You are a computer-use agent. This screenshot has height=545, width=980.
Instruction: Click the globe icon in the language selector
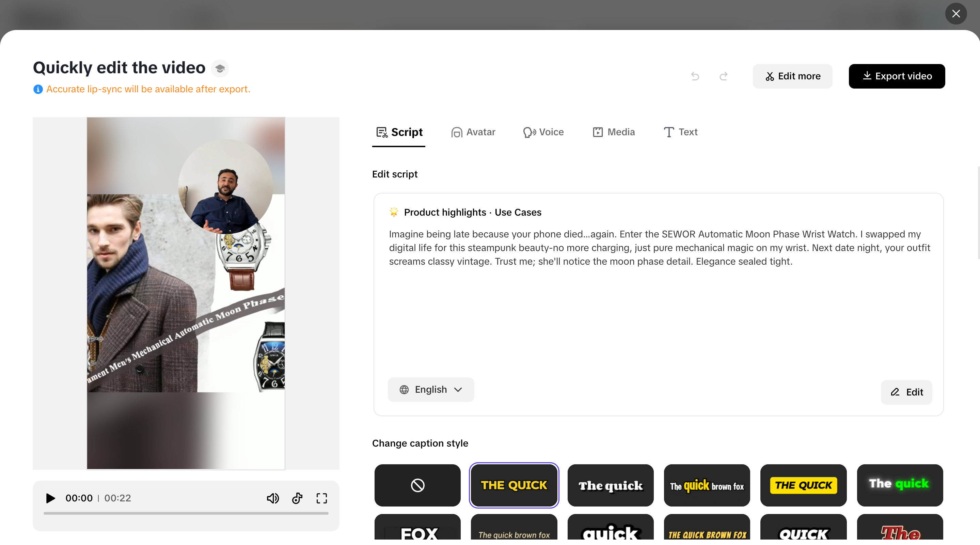[405, 390]
